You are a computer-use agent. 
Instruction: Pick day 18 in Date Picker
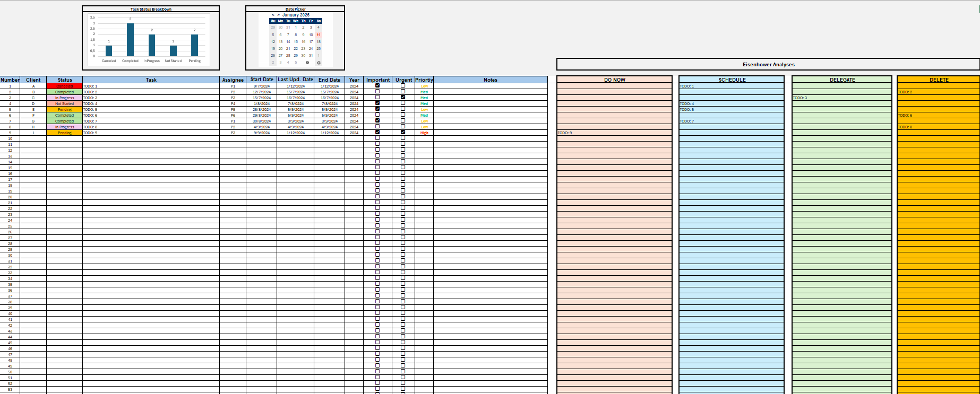point(319,42)
